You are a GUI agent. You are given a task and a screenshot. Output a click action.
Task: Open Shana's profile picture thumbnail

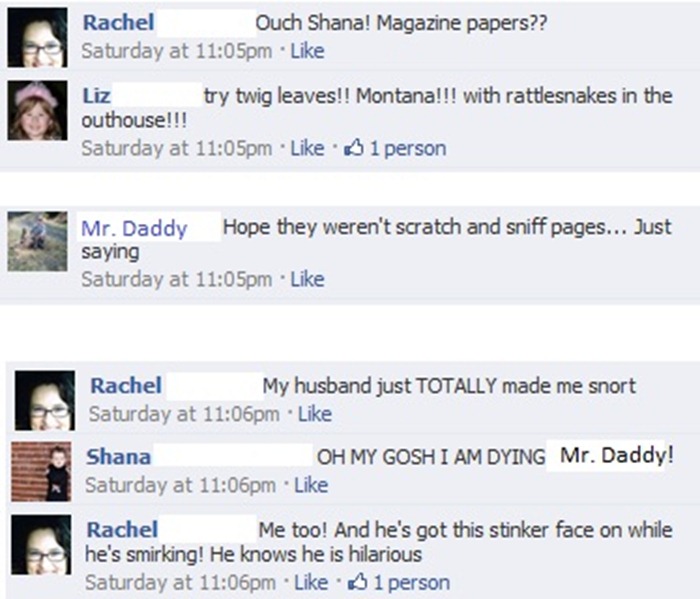click(x=41, y=471)
